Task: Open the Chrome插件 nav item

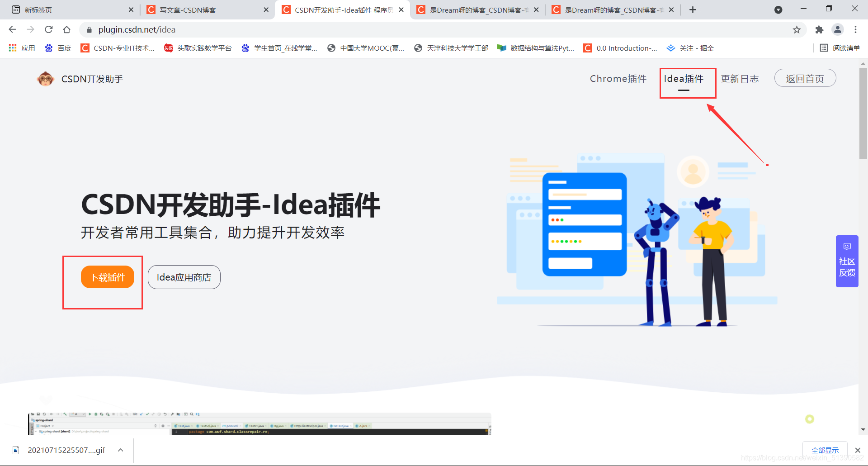Action: 618,79
